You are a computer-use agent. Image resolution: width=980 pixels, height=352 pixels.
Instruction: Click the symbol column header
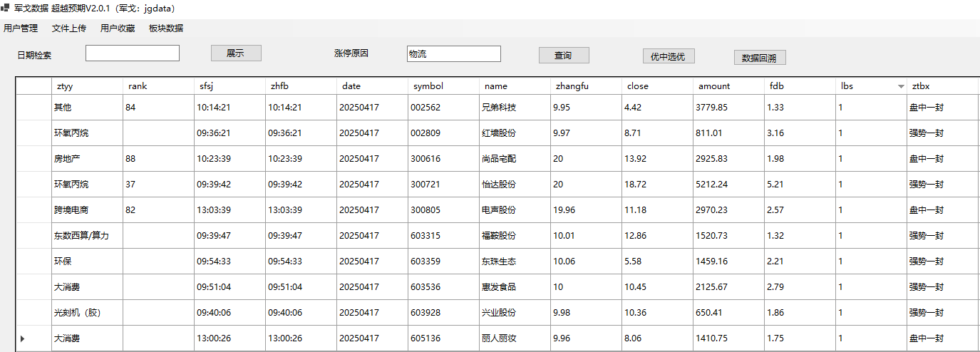[443, 86]
